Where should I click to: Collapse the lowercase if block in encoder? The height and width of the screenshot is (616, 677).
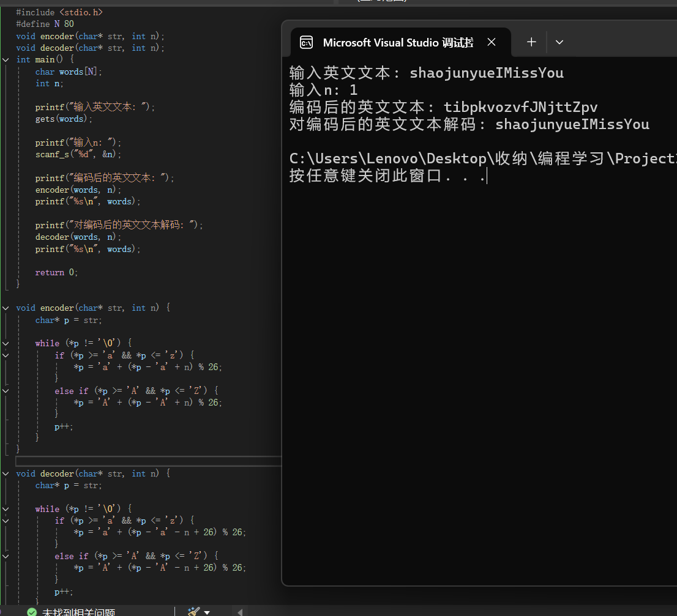[x=6, y=355]
